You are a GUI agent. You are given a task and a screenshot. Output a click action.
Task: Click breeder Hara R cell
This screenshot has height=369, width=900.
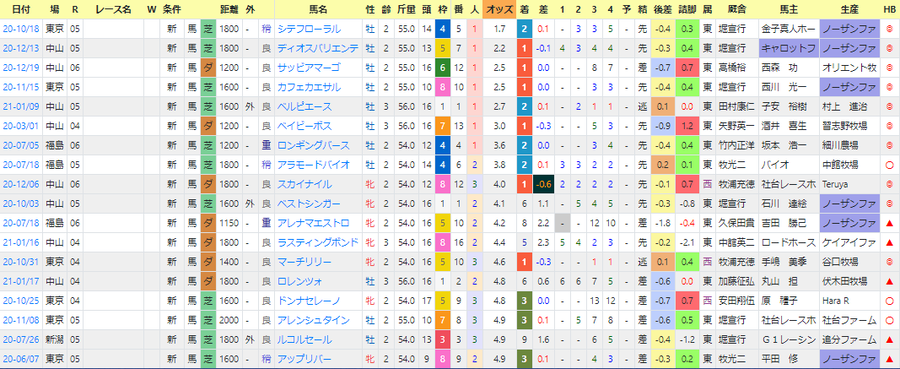(x=849, y=301)
